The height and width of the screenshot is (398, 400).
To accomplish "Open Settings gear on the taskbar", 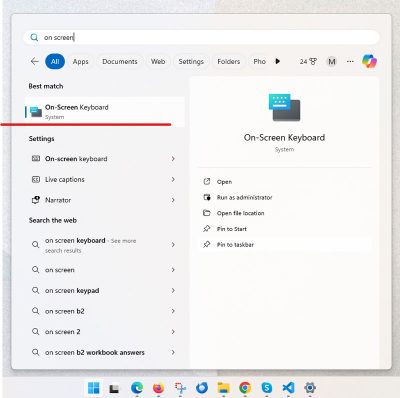I will pos(310,388).
